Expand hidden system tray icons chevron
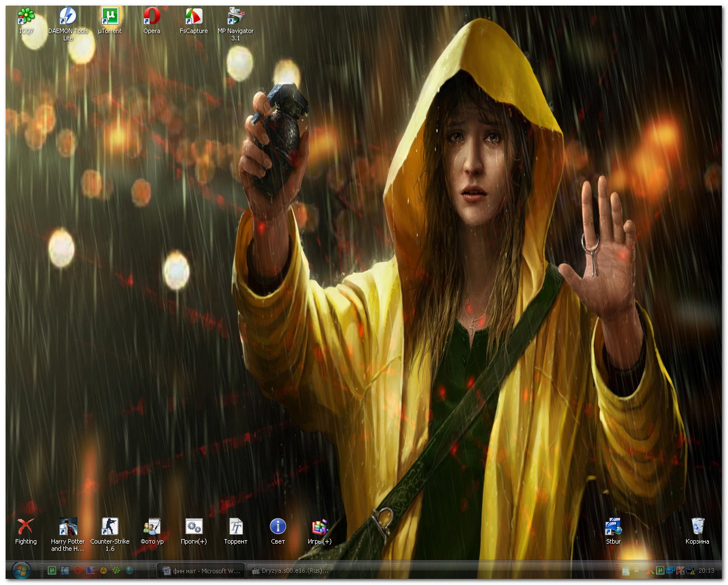Screen dimensions: 728x585 point(637,571)
